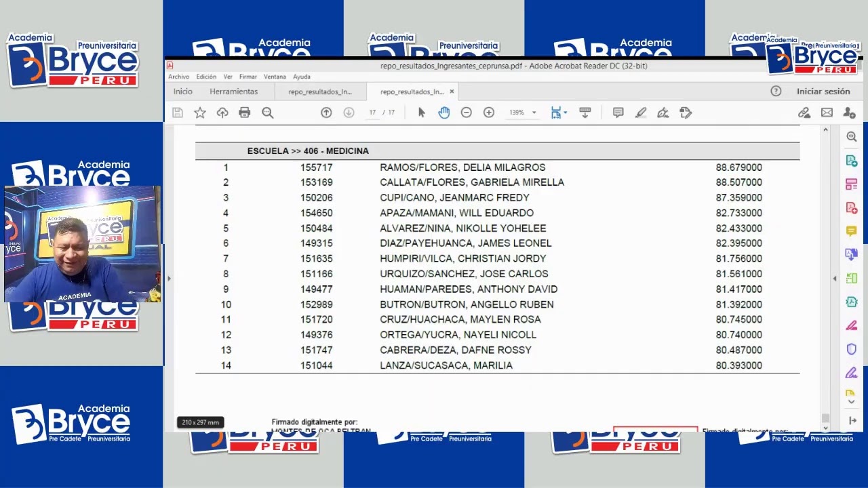This screenshot has height=488, width=868.
Task: Click the name LANZA/SUCASACA, MARILIA
Action: point(446,365)
